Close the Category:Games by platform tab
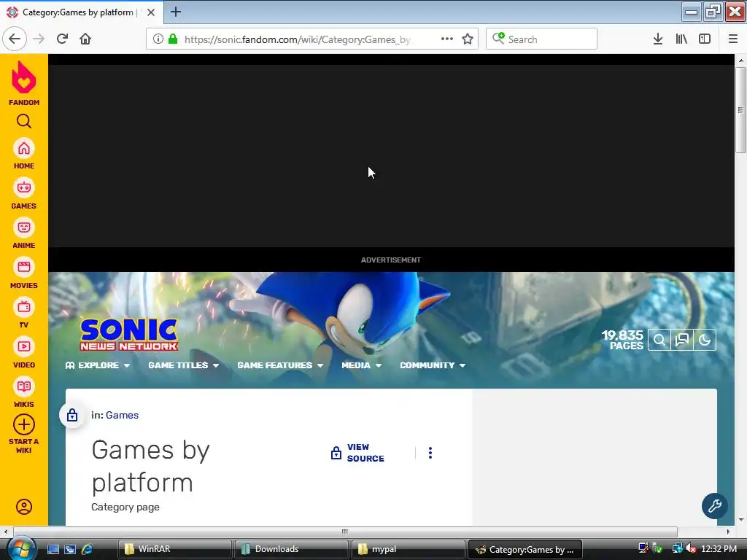The height and width of the screenshot is (560, 747). click(x=151, y=12)
